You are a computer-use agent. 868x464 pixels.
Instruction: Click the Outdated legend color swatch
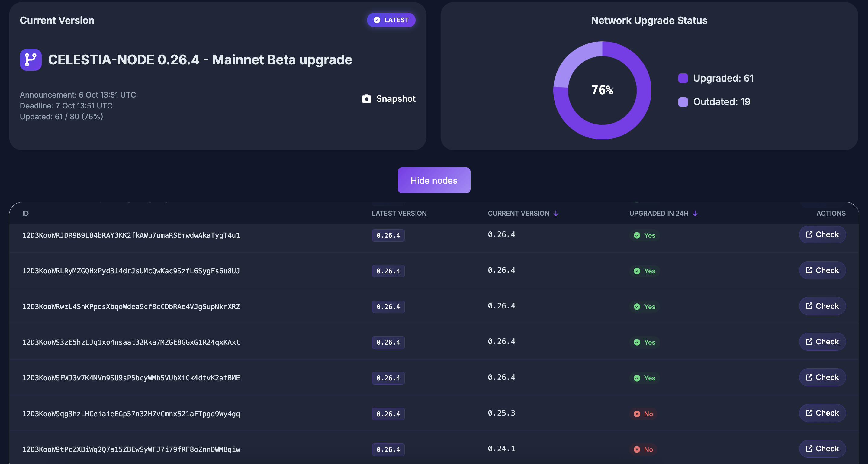point(683,102)
